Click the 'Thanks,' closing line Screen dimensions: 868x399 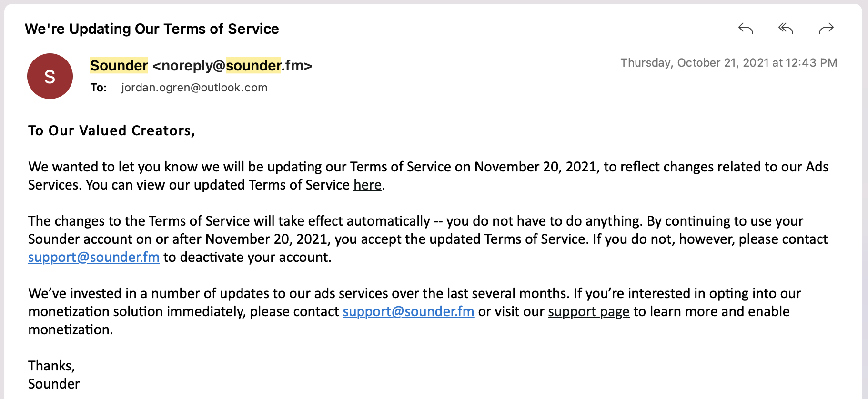[51, 366]
